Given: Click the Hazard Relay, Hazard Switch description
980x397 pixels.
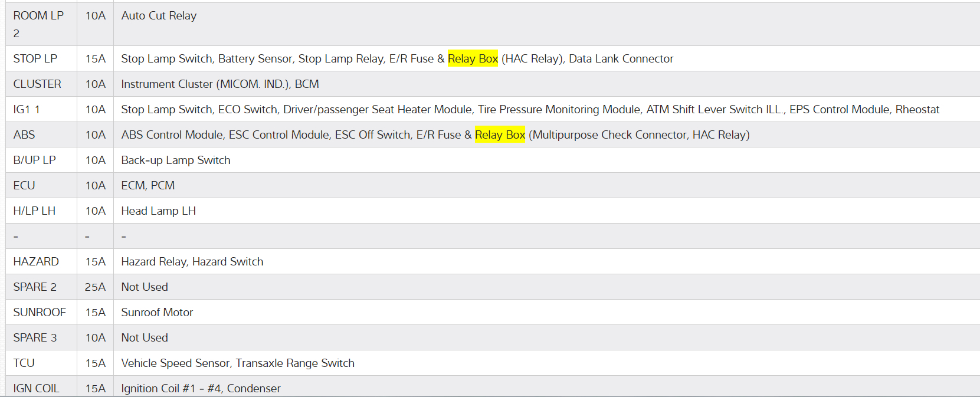Looking at the screenshot, I should point(192,261).
